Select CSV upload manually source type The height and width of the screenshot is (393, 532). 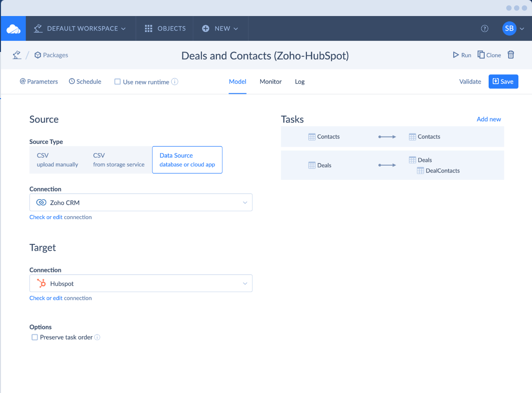tap(57, 160)
